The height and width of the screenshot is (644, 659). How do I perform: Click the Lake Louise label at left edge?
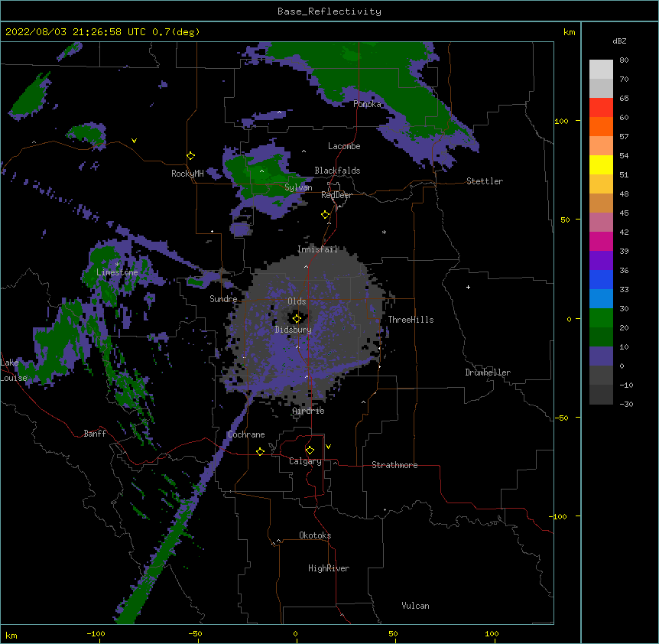pyautogui.click(x=14, y=370)
